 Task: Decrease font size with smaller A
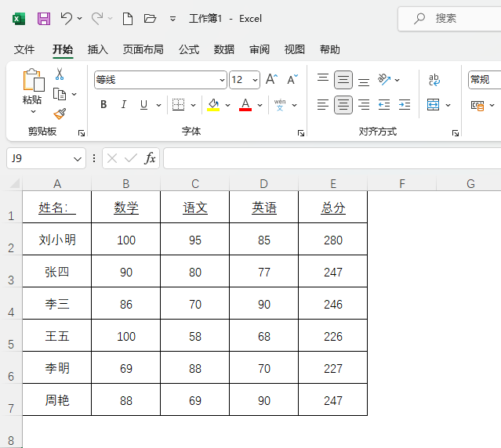(x=292, y=79)
